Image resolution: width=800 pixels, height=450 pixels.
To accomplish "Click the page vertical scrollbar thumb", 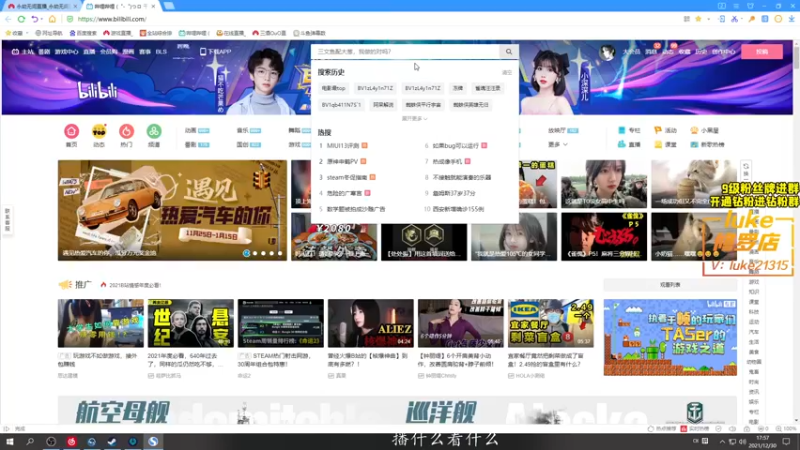I will pyautogui.click(x=796, y=56).
